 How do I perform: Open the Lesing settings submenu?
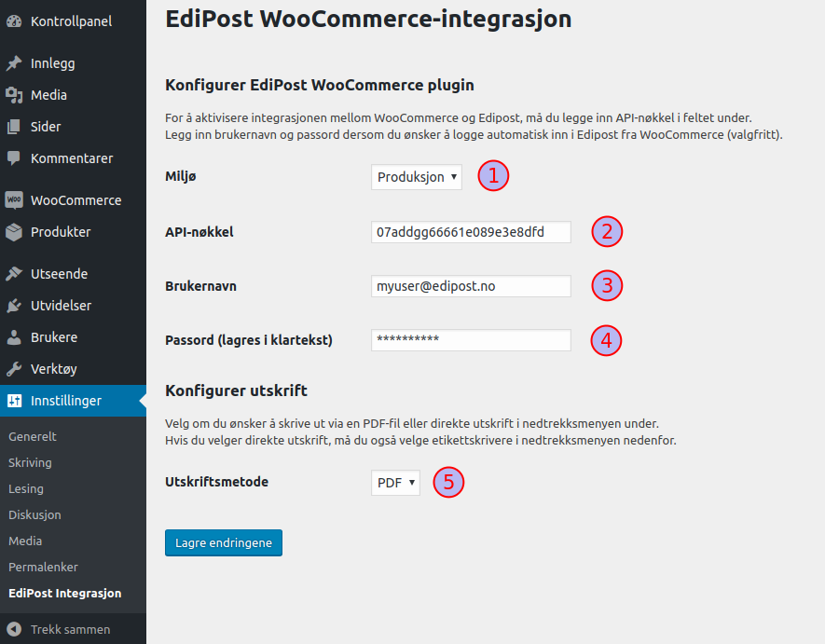[26, 488]
